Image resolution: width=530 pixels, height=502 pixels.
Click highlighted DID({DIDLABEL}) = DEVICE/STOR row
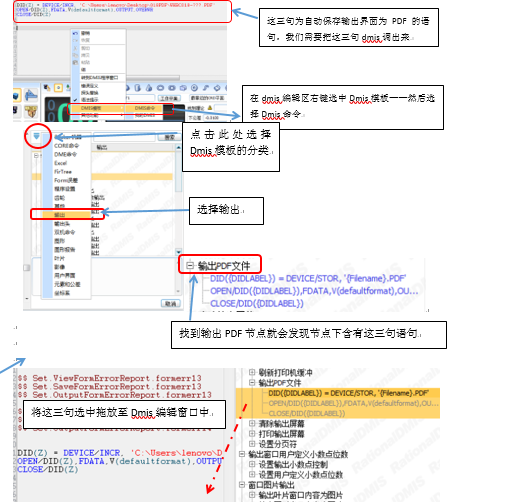click(348, 393)
